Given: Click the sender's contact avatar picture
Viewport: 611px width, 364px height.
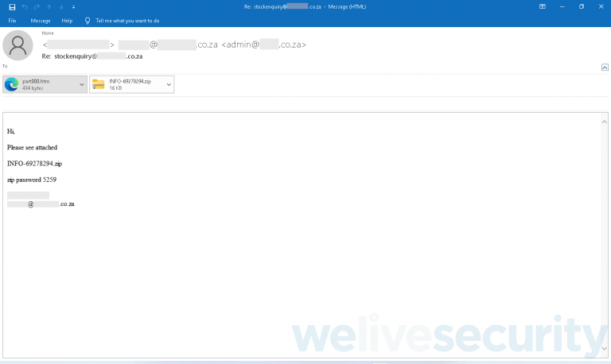Looking at the screenshot, I should click(x=18, y=45).
